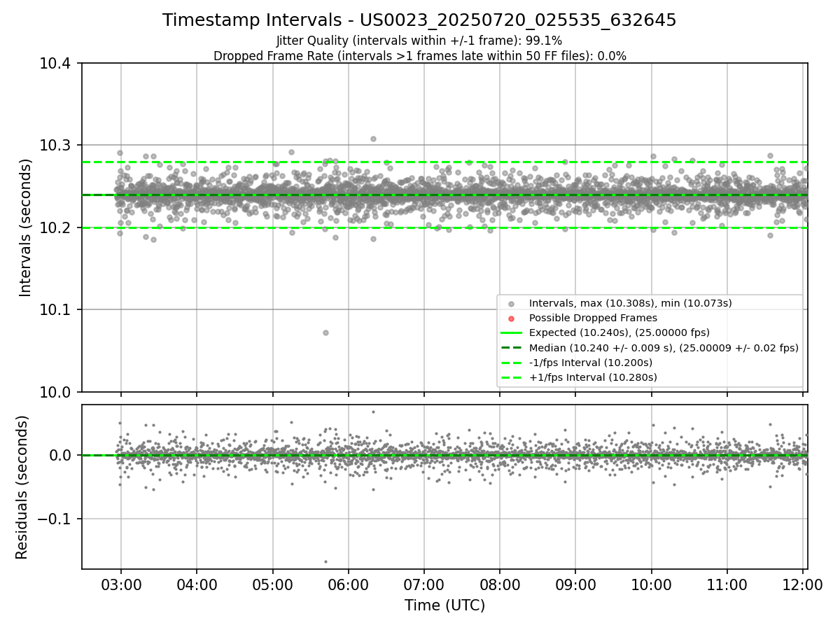Image resolution: width=840 pixels, height=630 pixels.
Task: Click the lowest outlier point in the intervals plot
Action: (x=325, y=332)
